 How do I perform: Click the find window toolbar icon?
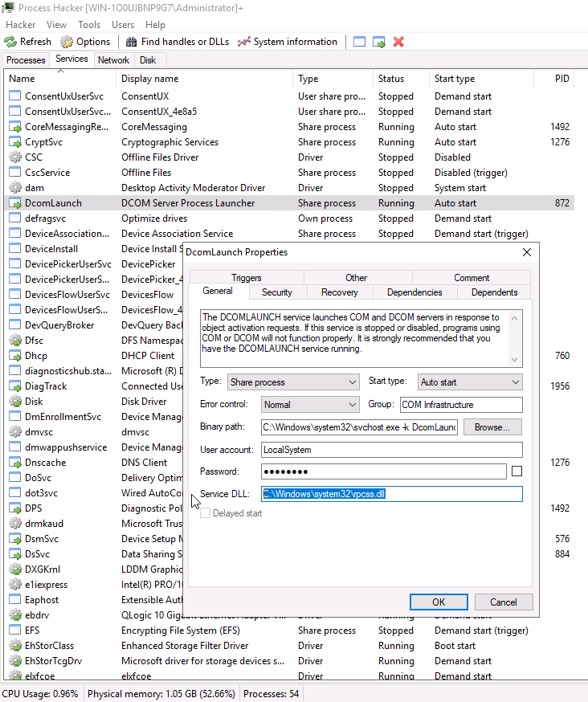[x=359, y=42]
